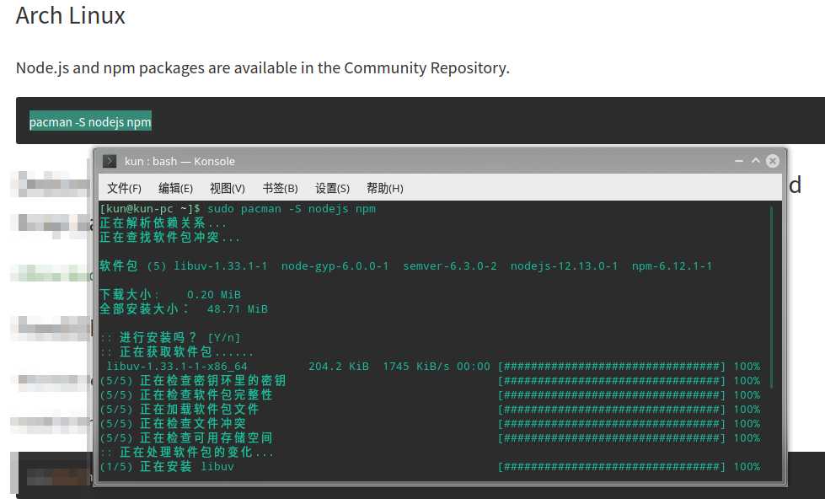Image resolution: width=825 pixels, height=504 pixels.
Task: Click the 'npm-6.12.1-1' package name
Action: click(x=672, y=266)
